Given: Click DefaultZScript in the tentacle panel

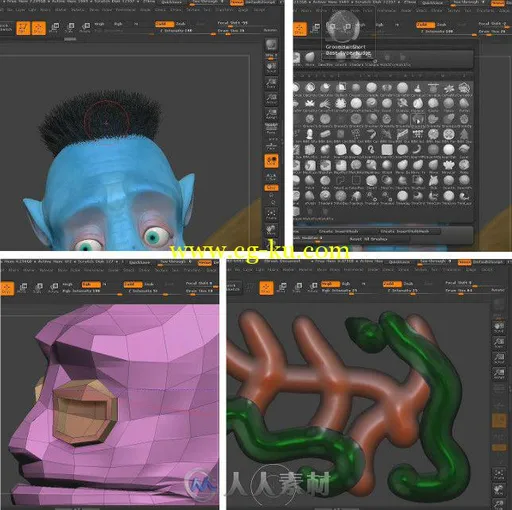Looking at the screenshot, I should click(x=487, y=262).
